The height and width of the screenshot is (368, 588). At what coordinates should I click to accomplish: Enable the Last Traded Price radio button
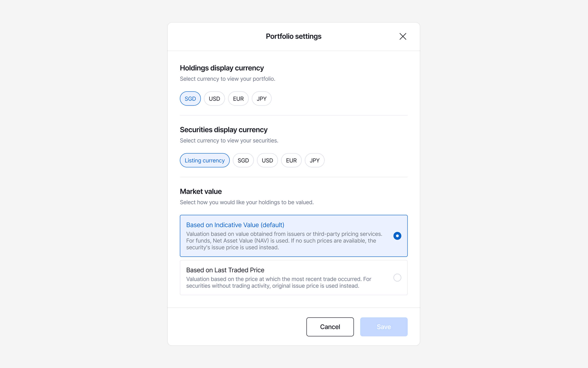[397, 277]
